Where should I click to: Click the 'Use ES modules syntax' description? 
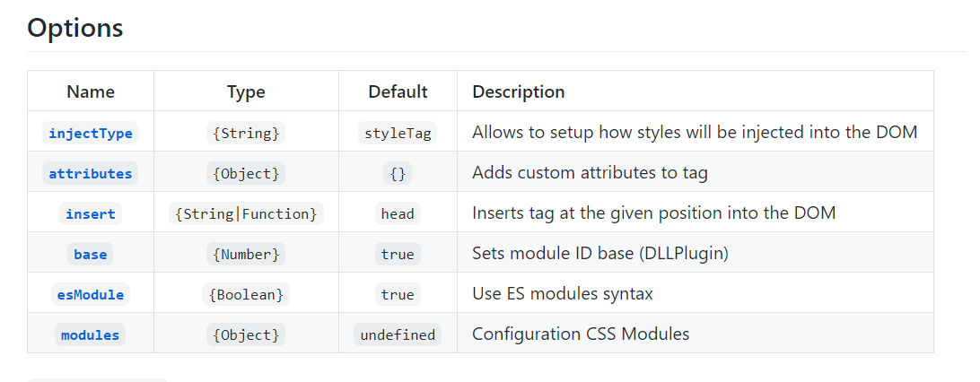[563, 294]
